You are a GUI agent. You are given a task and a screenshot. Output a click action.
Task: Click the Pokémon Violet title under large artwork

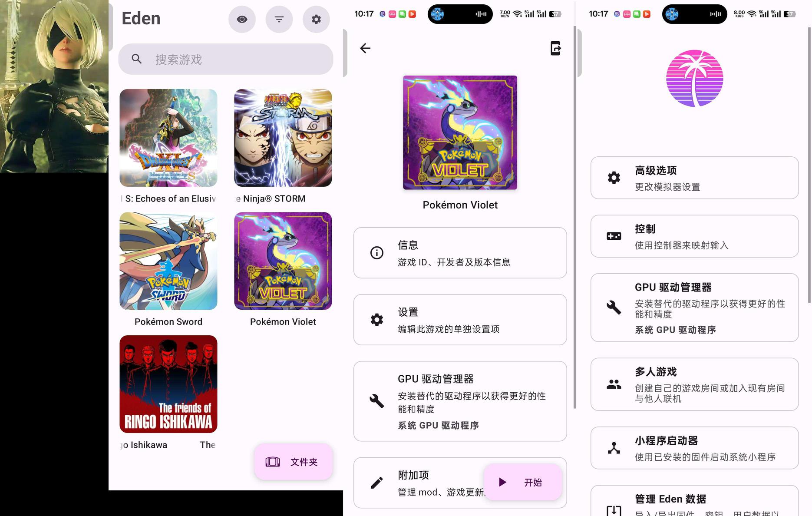click(460, 205)
